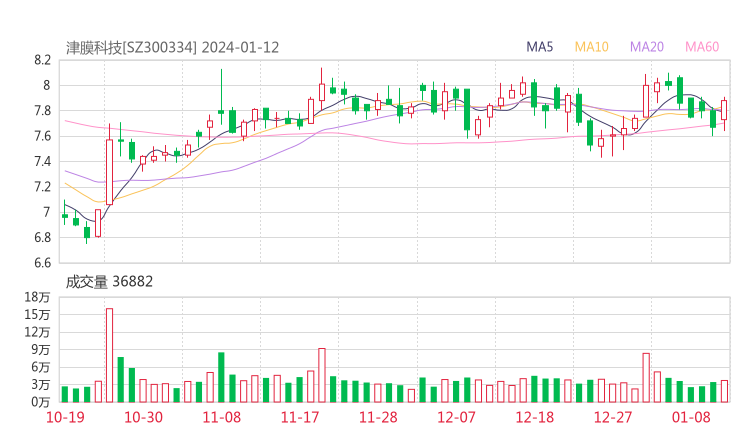
Task: Click the 3万 volume axis label
Action: pyautogui.click(x=41, y=385)
